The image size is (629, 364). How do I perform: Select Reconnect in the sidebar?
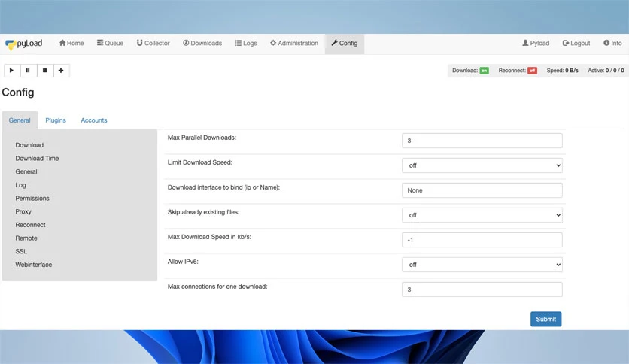click(x=30, y=225)
